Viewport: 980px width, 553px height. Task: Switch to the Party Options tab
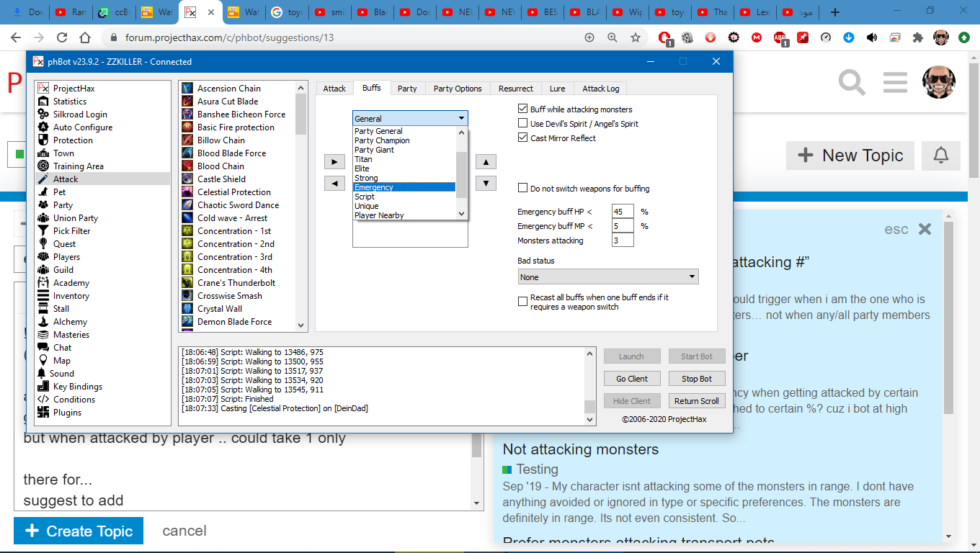coord(458,89)
